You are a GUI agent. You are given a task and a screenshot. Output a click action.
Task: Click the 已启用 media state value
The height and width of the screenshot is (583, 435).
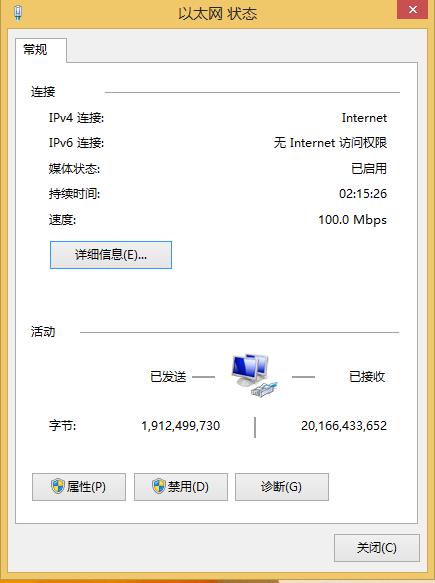[x=369, y=168]
